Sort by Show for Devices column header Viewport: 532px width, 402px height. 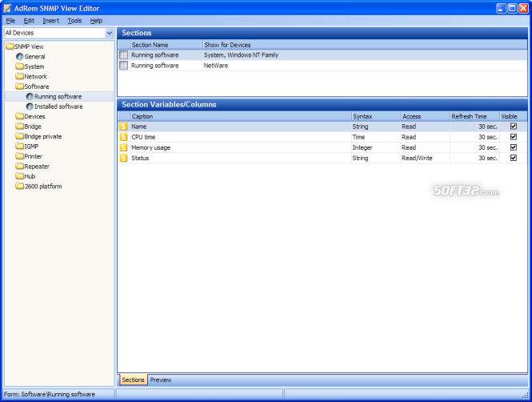[x=365, y=45]
